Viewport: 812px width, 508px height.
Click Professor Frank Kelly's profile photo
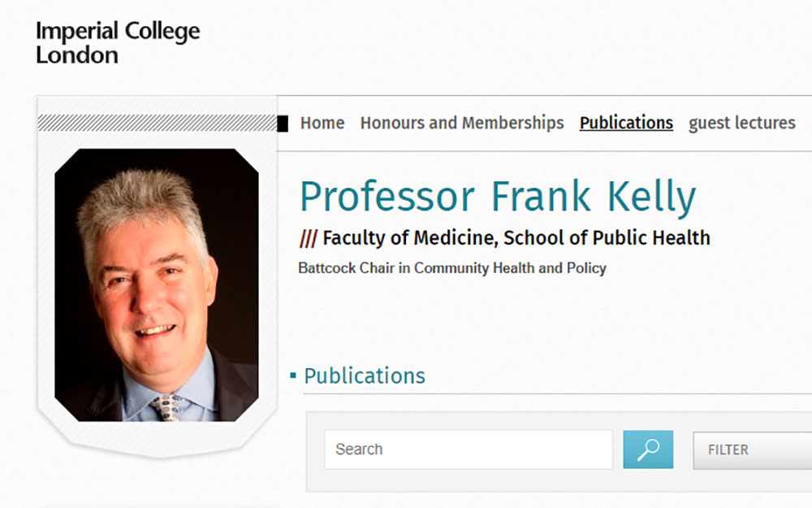156,284
